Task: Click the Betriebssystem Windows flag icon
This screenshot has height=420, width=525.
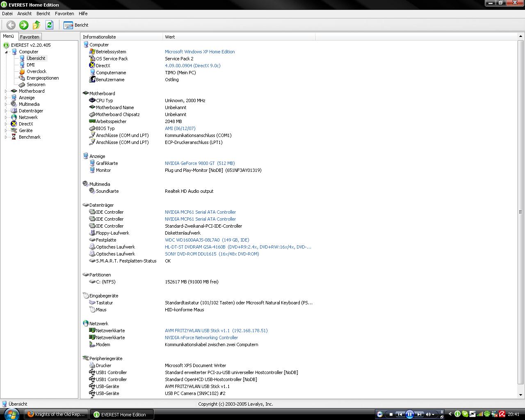Action: [x=92, y=52]
